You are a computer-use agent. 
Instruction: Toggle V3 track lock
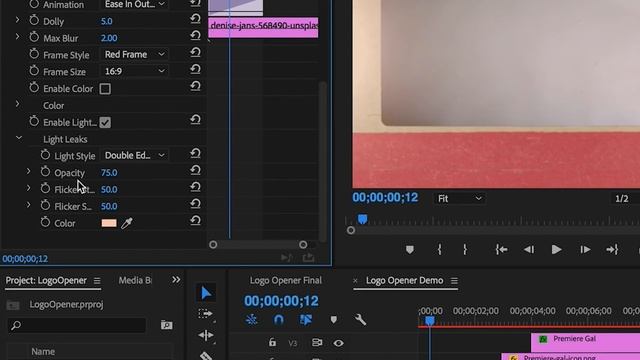[272, 342]
